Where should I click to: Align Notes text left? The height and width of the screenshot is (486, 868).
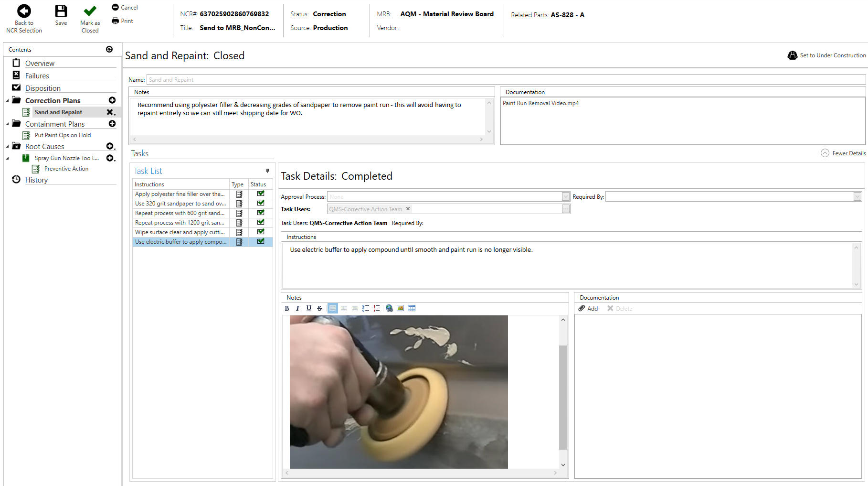pyautogui.click(x=333, y=308)
